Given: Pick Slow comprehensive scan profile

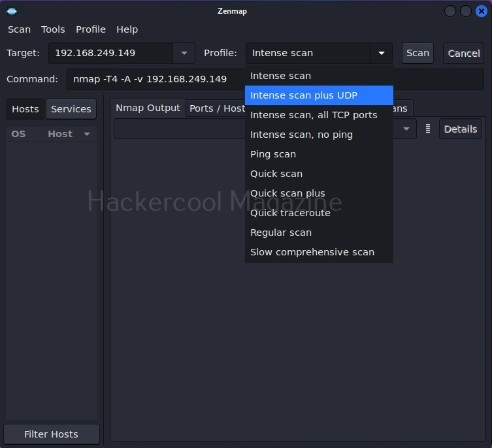Looking at the screenshot, I should (319, 252).
